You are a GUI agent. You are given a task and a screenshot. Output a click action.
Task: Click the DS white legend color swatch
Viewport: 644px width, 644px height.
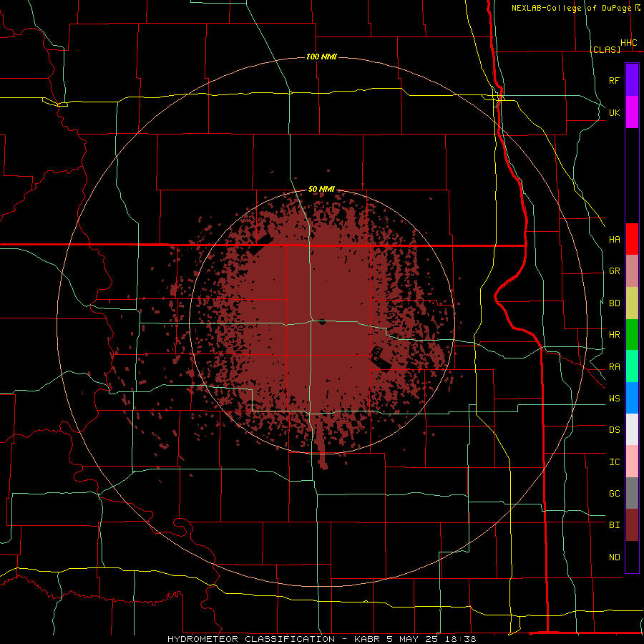pos(632,429)
